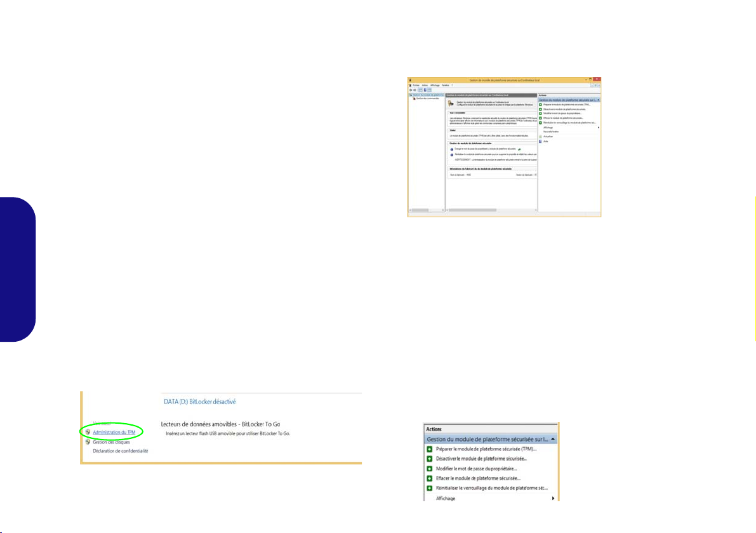Toggle the action pane button in the TPM console toolbar
The height and width of the screenshot is (533, 756).
[x=429, y=90]
